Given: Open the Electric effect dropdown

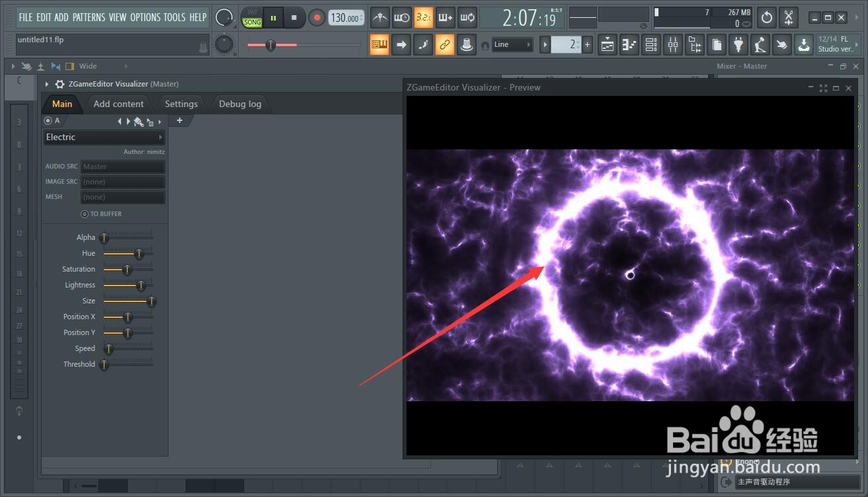Looking at the screenshot, I should (104, 137).
